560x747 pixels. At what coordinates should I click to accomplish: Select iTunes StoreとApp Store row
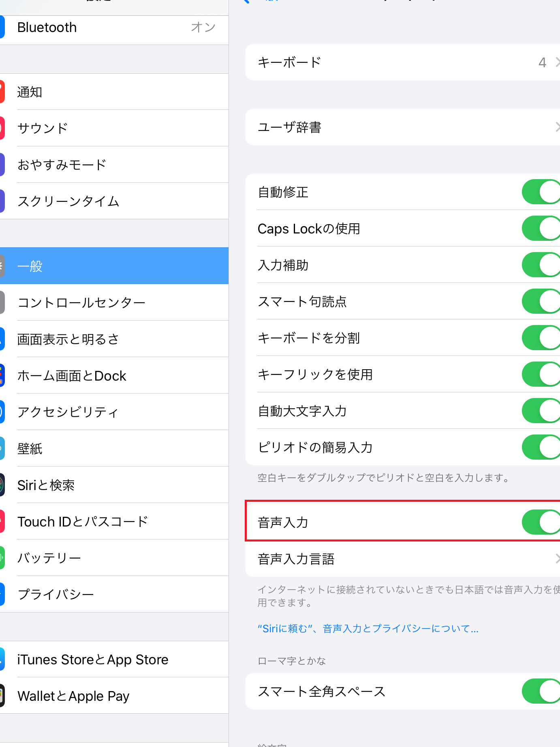tap(114, 659)
